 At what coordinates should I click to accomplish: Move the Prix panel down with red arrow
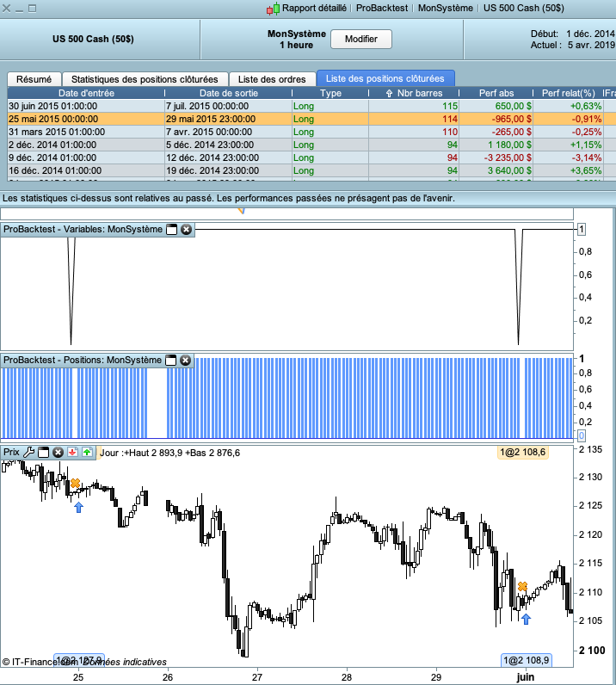tap(72, 452)
